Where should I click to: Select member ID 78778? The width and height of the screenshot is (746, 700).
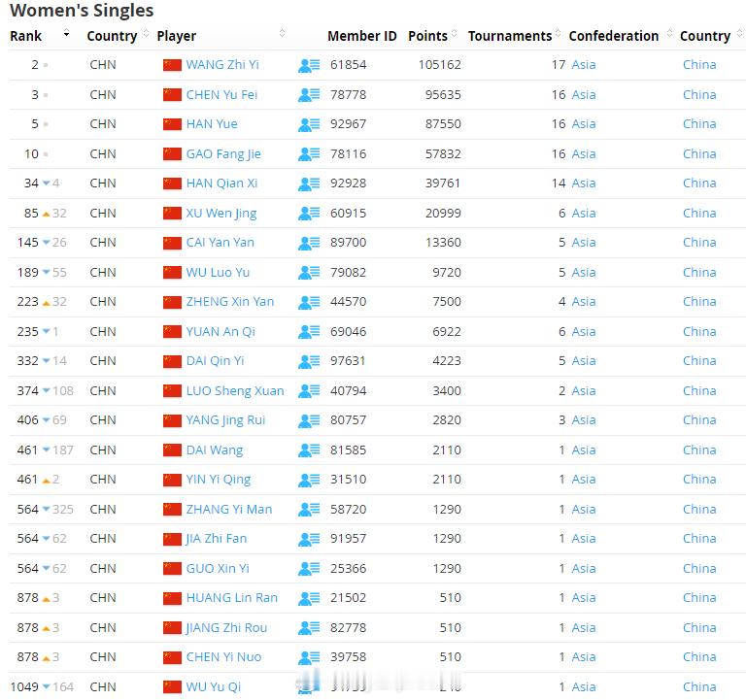pos(349,94)
